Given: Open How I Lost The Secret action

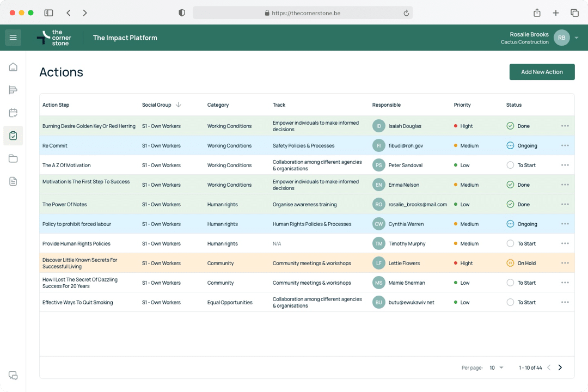Looking at the screenshot, I should tap(80, 283).
